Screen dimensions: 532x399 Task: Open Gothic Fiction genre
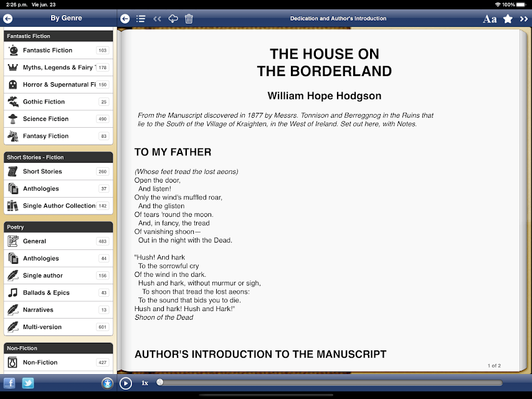[x=59, y=102]
